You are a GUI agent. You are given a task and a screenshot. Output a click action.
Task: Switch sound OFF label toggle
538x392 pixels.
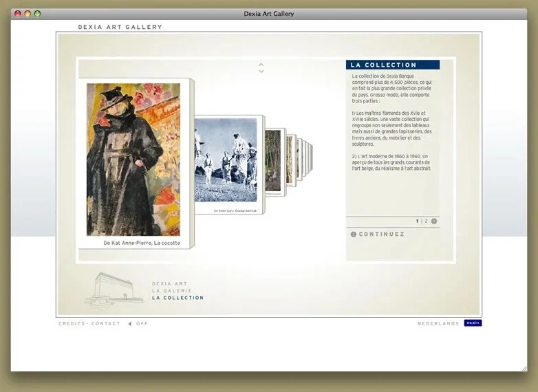pos(142,323)
